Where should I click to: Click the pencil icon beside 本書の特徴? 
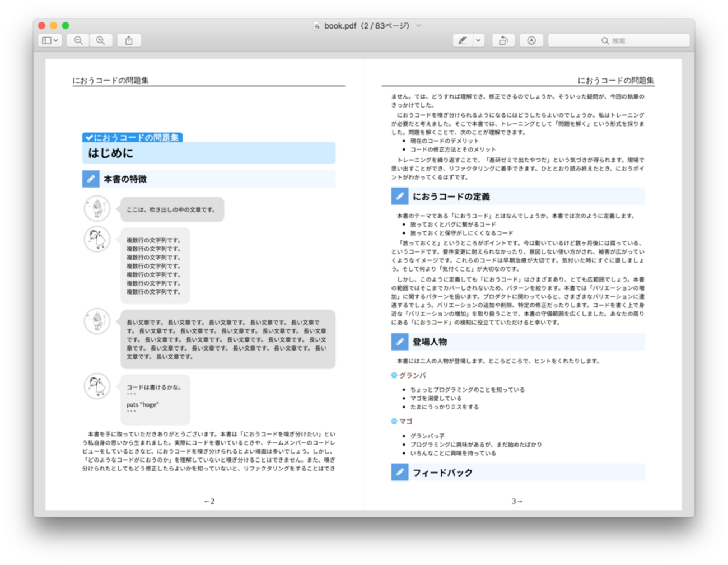point(91,179)
